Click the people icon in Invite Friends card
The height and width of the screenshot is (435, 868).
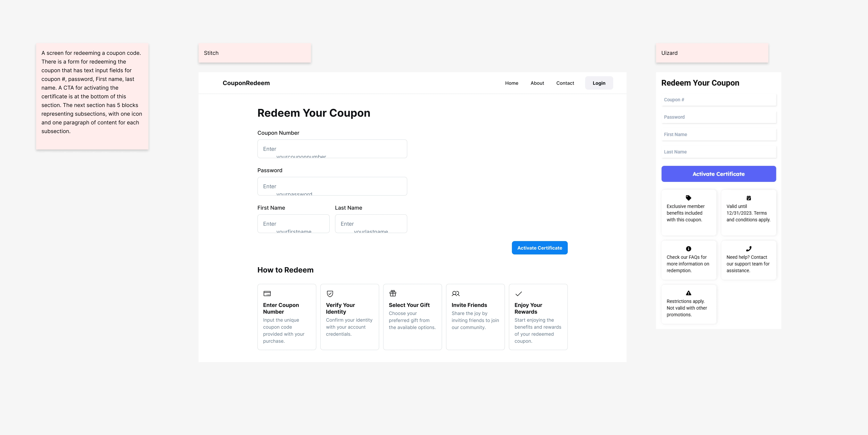coord(456,293)
